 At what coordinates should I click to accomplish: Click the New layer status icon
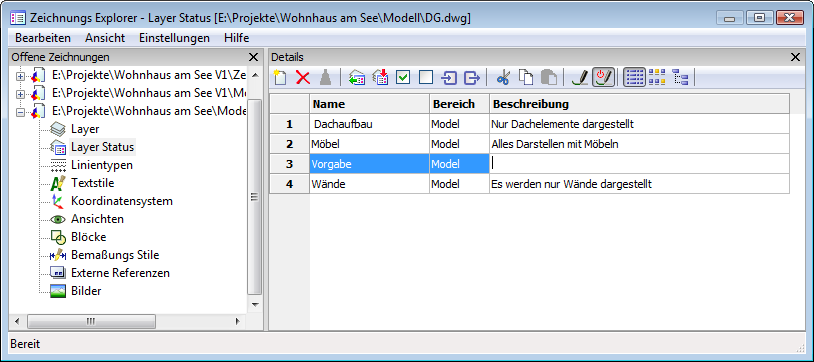280,78
